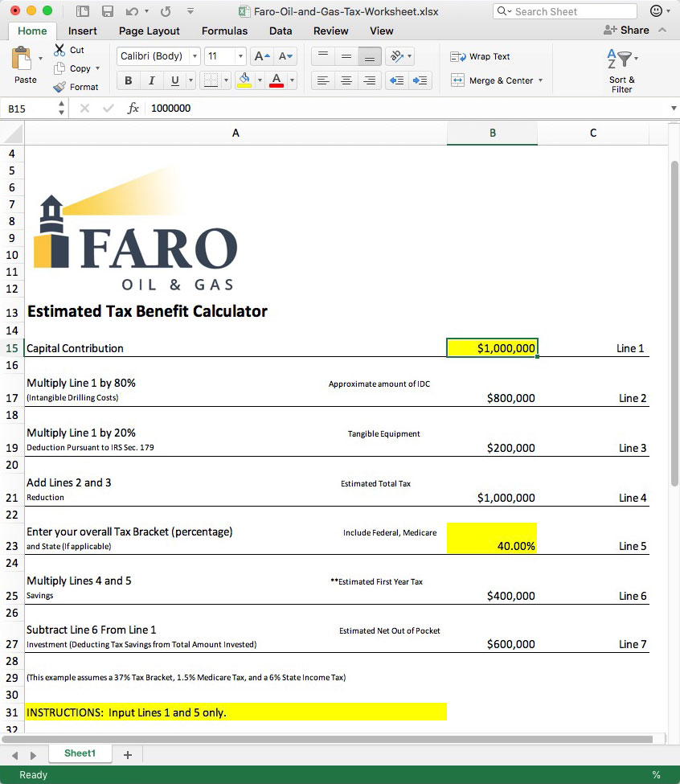The width and height of the screenshot is (680, 784).
Task: Click the $400,000 first year savings cell
Action: (492, 588)
